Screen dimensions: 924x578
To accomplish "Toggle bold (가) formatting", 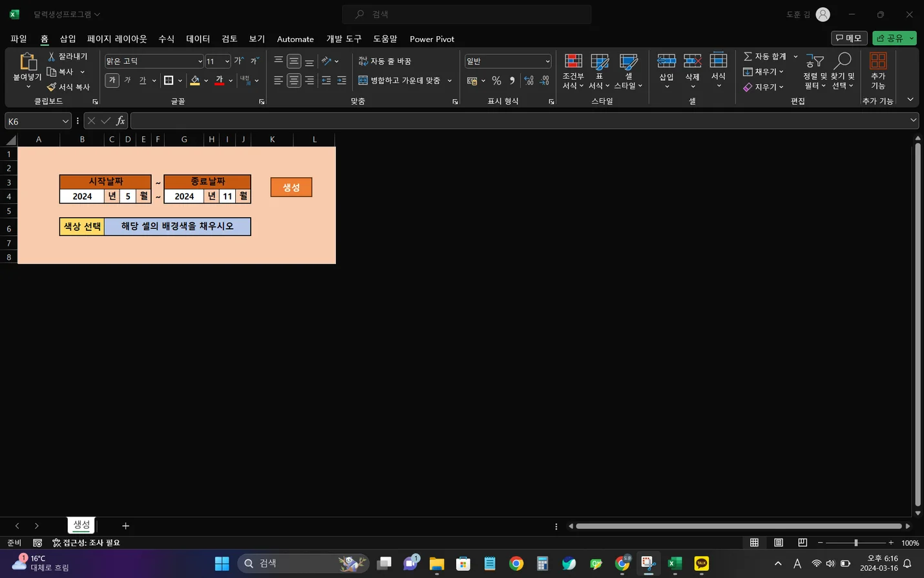I will point(112,80).
